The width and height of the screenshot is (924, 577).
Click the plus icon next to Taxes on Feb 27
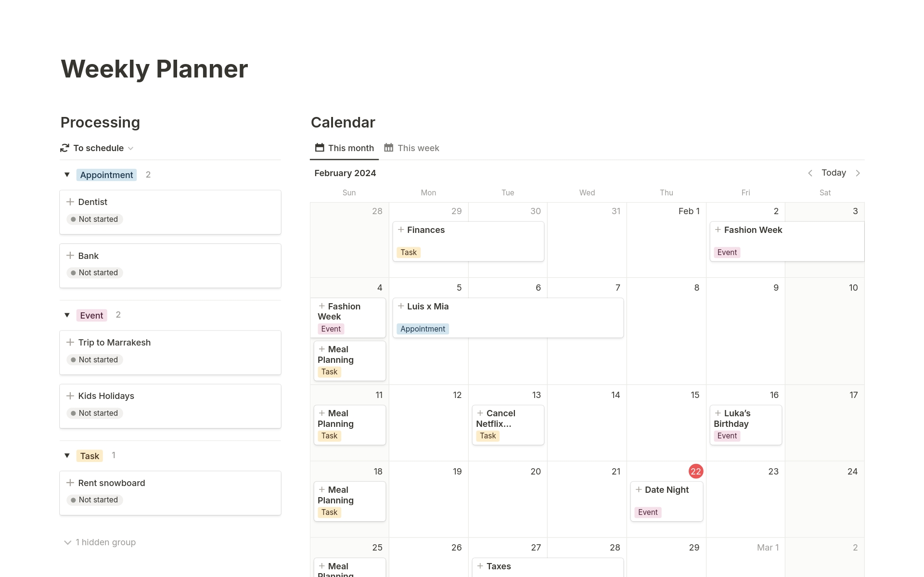[x=479, y=566]
